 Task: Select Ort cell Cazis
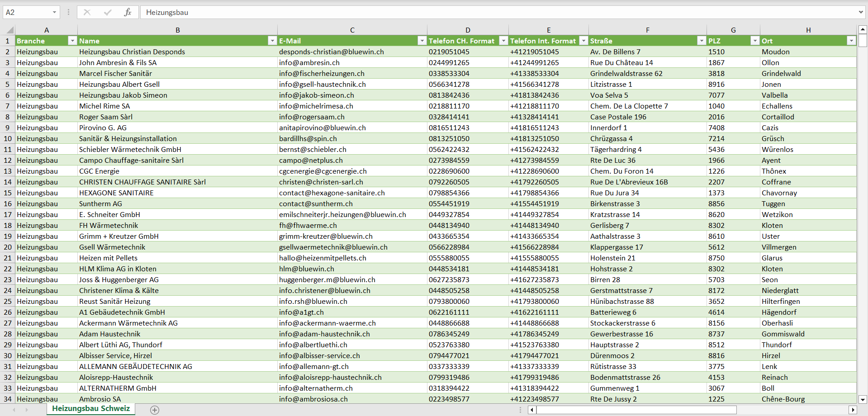808,128
